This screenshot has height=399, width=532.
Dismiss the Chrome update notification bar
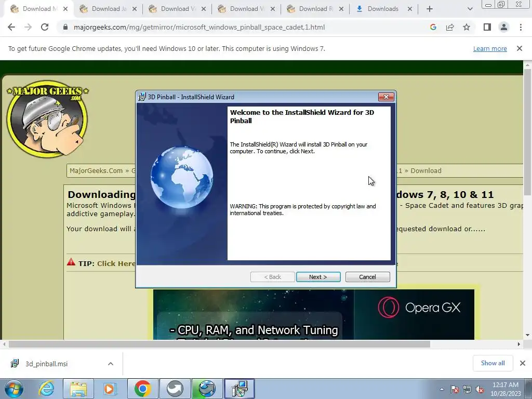520,48
